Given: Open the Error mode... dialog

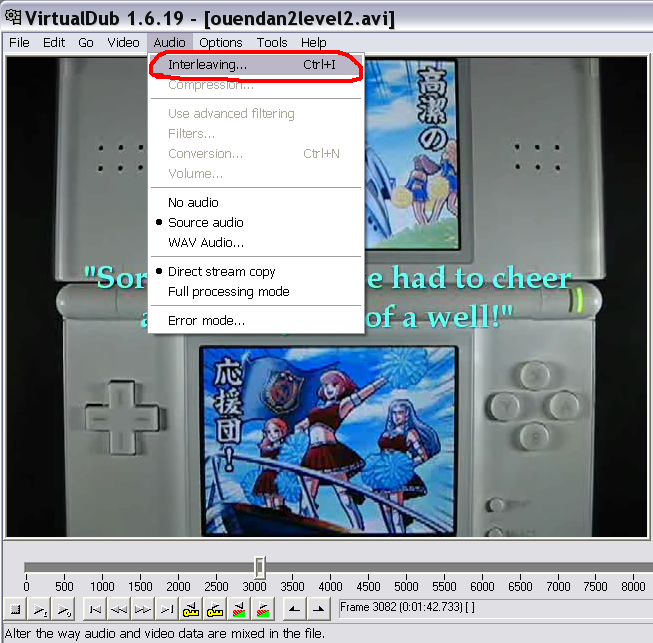Looking at the screenshot, I should 256,321.
